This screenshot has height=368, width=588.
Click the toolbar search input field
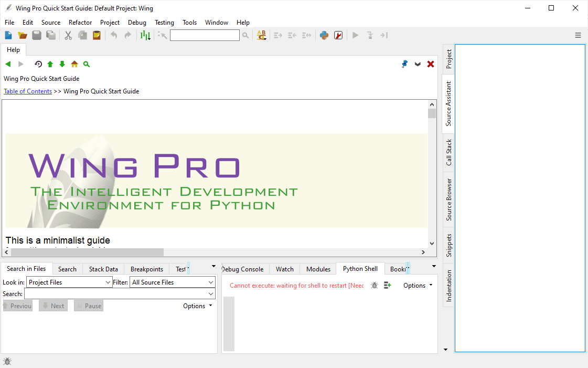pyautogui.click(x=205, y=35)
